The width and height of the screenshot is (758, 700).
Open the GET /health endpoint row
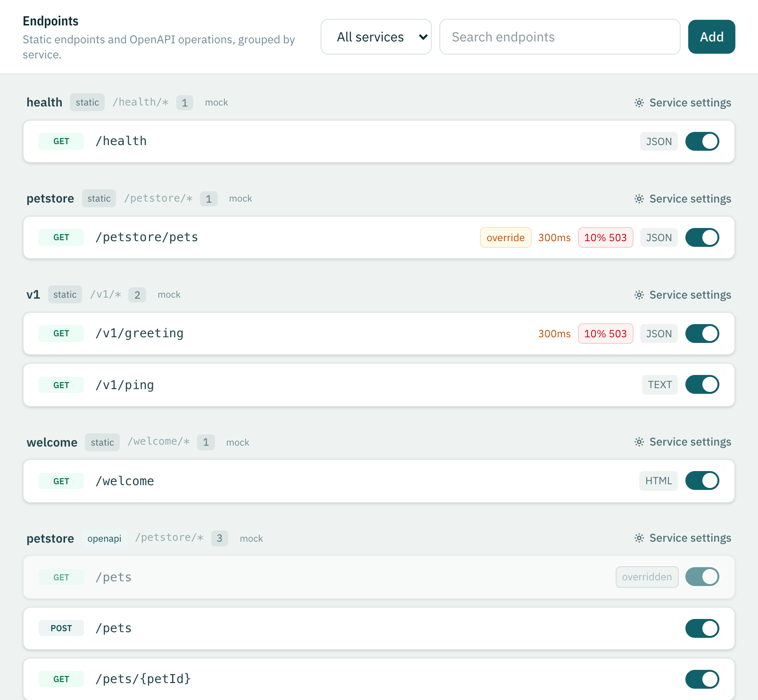(x=379, y=141)
